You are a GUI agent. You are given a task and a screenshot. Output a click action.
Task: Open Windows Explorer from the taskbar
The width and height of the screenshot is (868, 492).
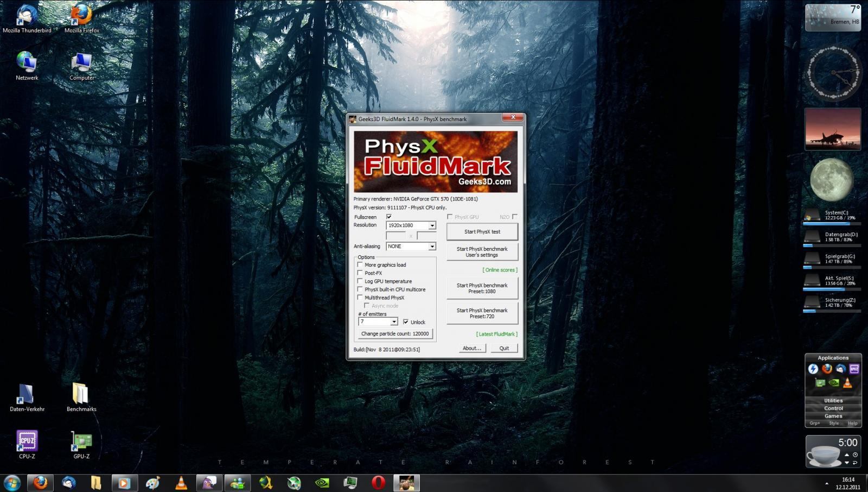point(96,482)
